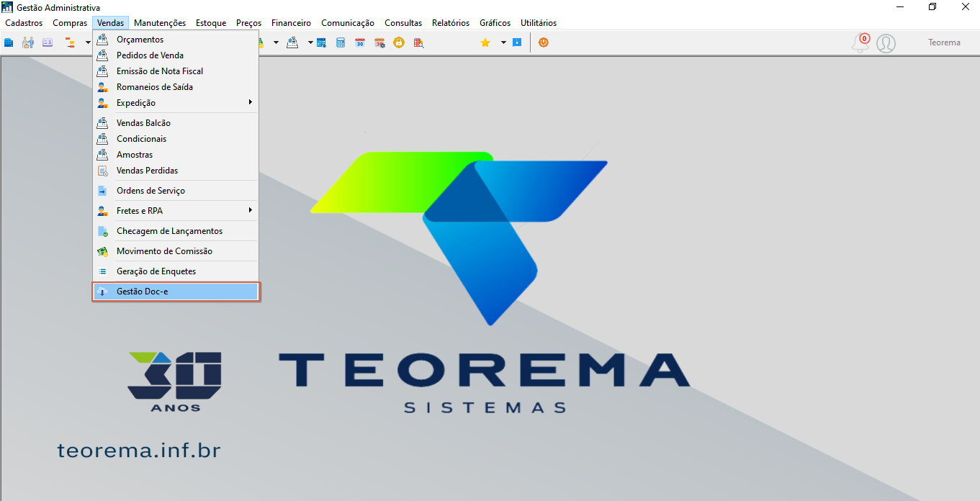Open the notification bell icon
980x501 pixels.
tap(860, 43)
